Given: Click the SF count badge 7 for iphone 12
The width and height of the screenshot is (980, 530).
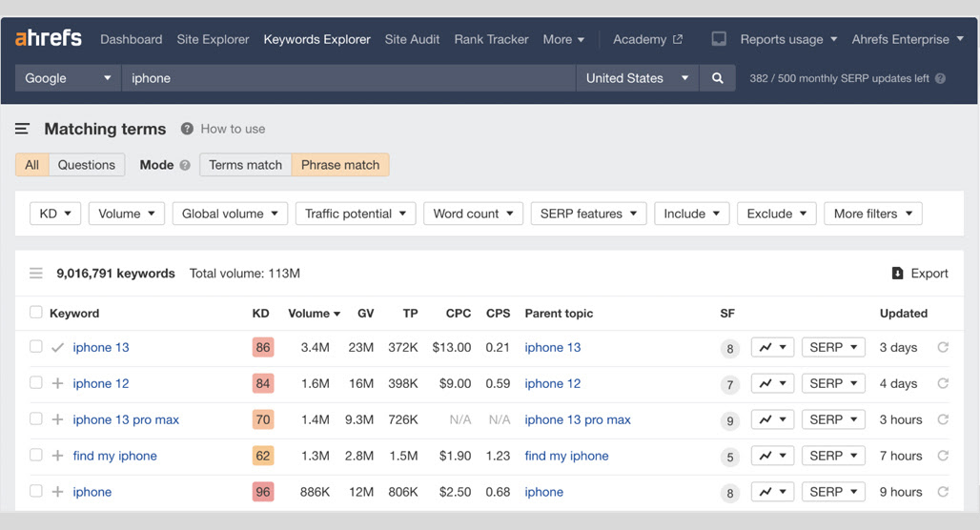Looking at the screenshot, I should [x=730, y=385].
